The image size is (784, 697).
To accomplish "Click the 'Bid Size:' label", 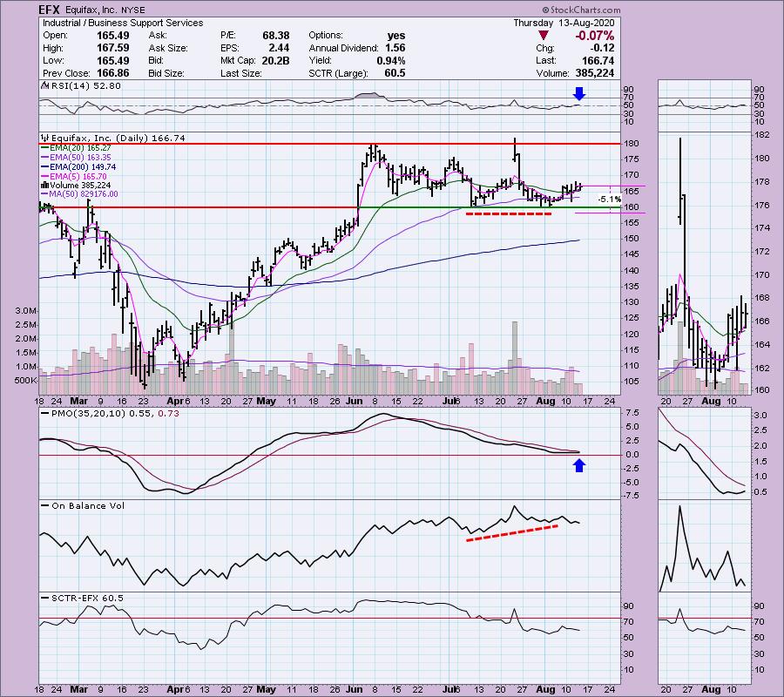I will tap(166, 73).
